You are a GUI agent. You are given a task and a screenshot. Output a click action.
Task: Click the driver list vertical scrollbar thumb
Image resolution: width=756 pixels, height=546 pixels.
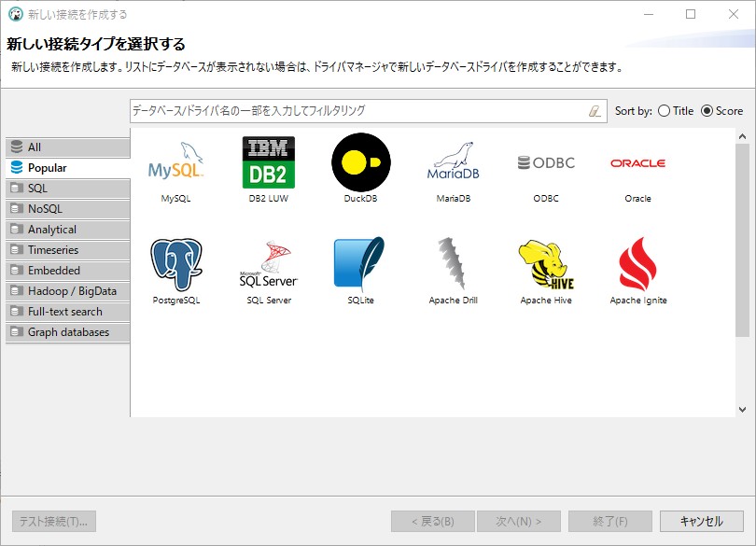(743, 240)
